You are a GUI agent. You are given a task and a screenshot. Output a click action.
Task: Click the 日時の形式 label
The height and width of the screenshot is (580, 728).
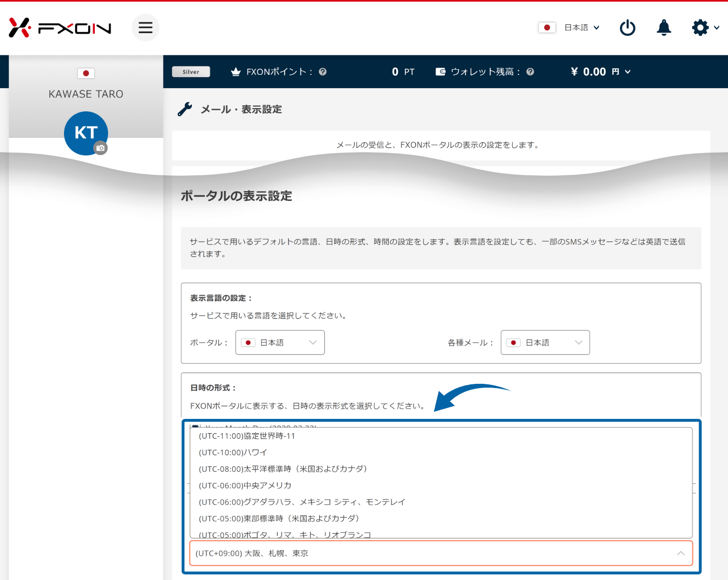(213, 388)
